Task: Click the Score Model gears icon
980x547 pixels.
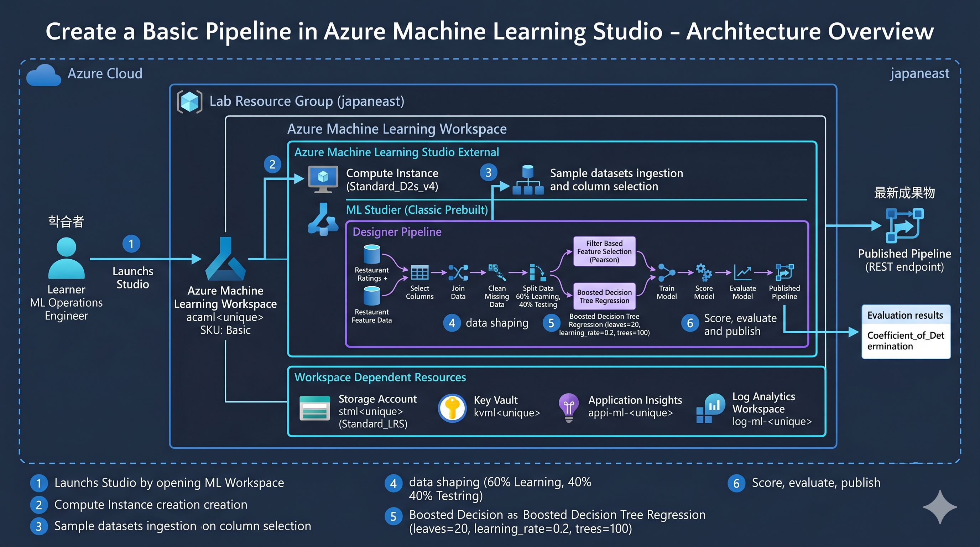Action: pyautogui.click(x=704, y=272)
